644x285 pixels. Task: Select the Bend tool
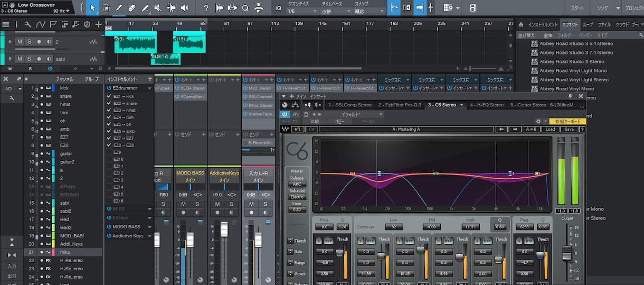pyautogui.click(x=171, y=8)
